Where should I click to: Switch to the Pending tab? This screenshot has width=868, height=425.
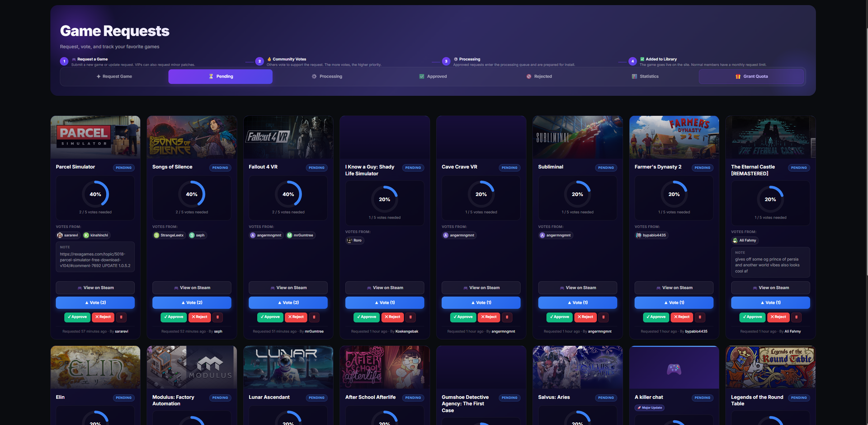[221, 76]
